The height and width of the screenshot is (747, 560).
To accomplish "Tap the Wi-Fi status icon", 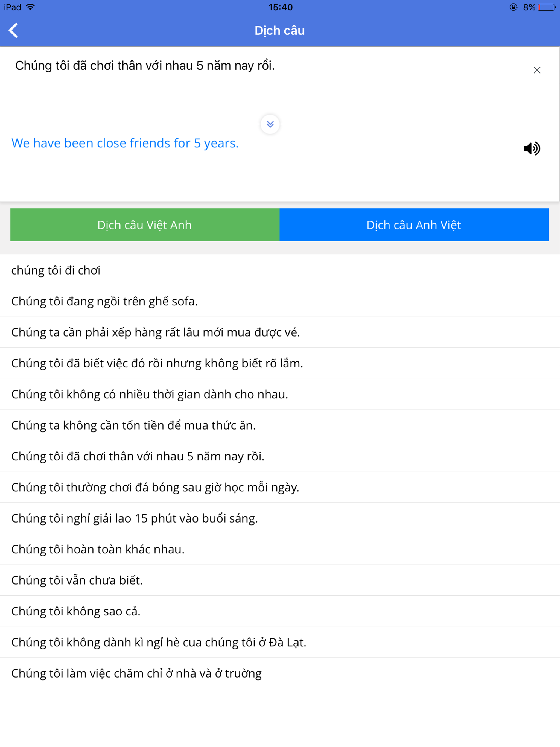I will 30,7.
